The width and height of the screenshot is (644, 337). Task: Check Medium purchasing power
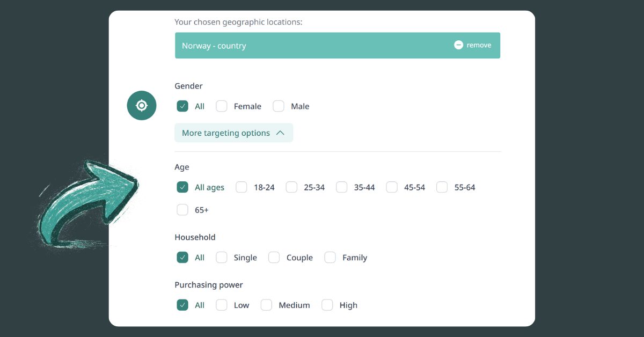point(267,305)
